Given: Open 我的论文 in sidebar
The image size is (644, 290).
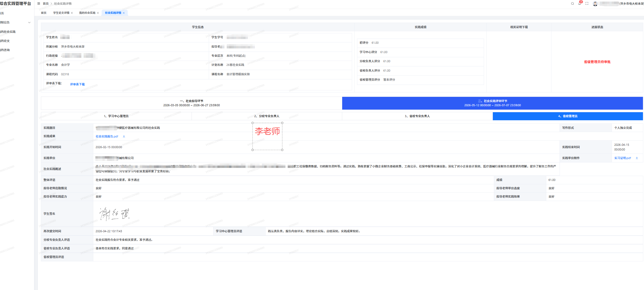Looking at the screenshot, I should (x=5, y=41).
